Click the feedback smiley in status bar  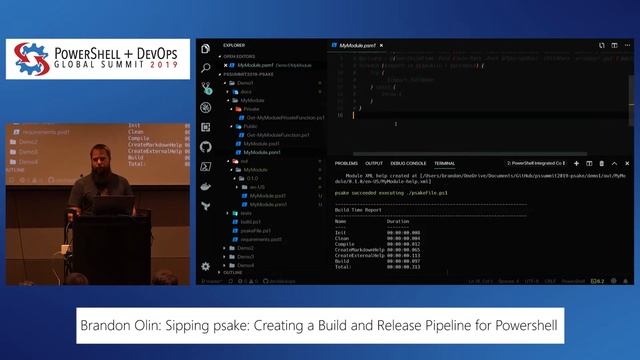[613, 281]
